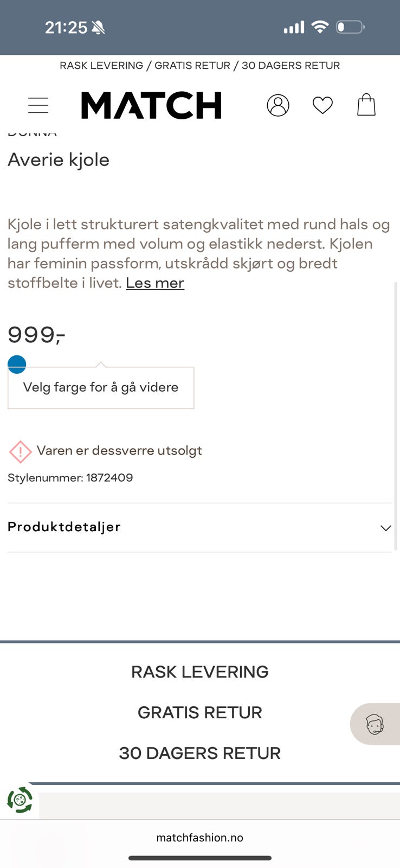Click the RASK LEVERING footer text

[200, 672]
